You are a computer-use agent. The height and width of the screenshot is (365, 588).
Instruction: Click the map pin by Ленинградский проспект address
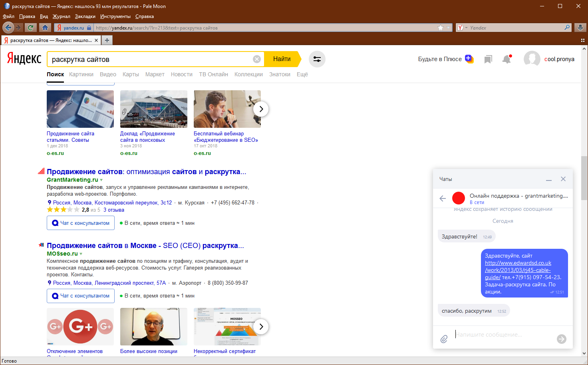click(50, 283)
